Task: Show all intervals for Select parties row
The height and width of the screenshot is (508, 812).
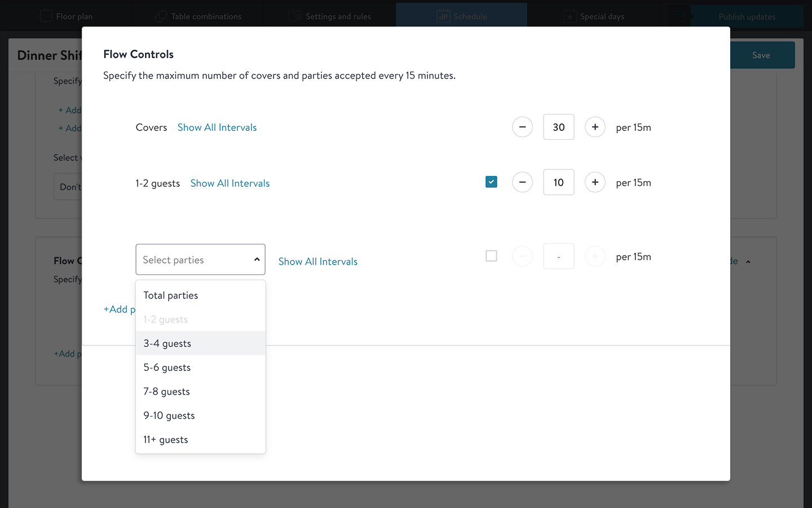Action: click(318, 261)
